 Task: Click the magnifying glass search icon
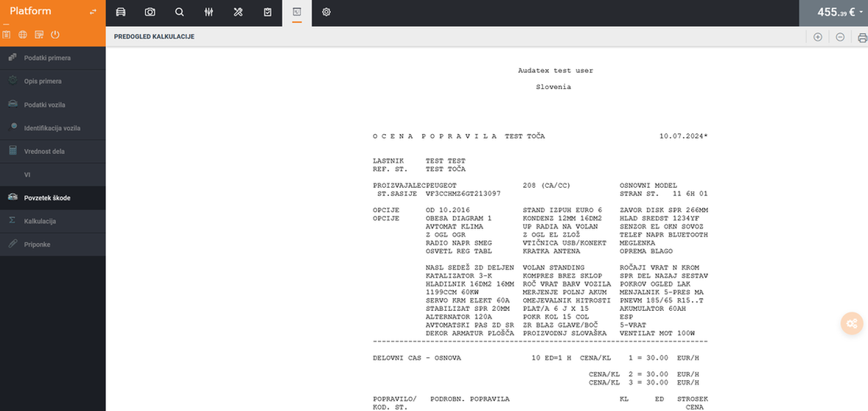pos(180,13)
